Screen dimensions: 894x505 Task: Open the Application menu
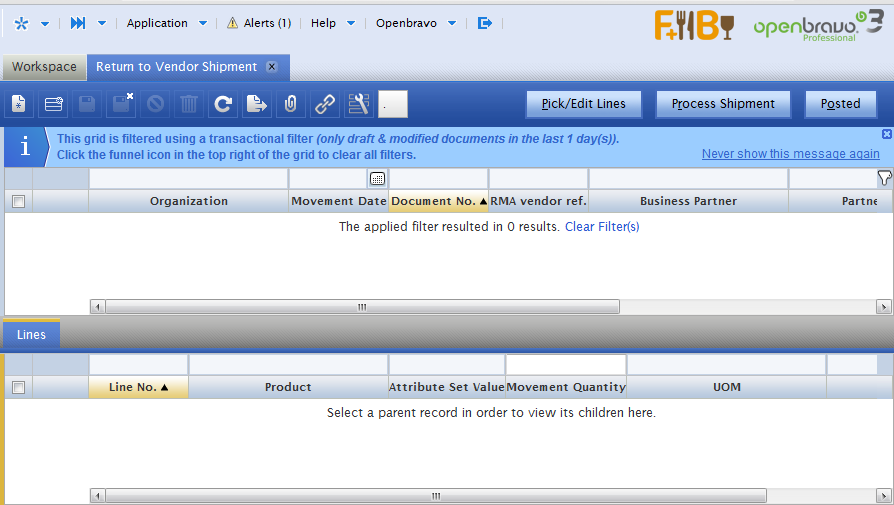click(x=157, y=23)
